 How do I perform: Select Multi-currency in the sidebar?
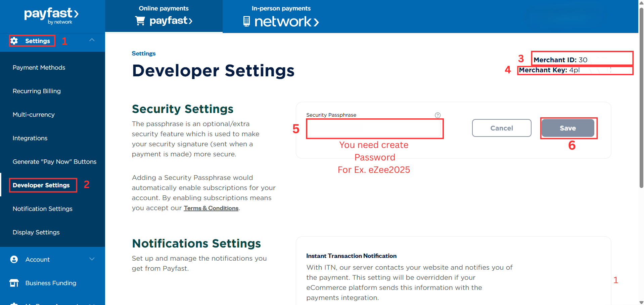tap(34, 115)
